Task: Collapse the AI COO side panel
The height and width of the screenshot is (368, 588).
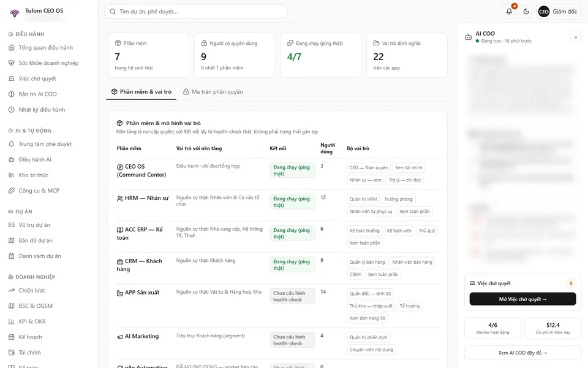Action: click(576, 37)
